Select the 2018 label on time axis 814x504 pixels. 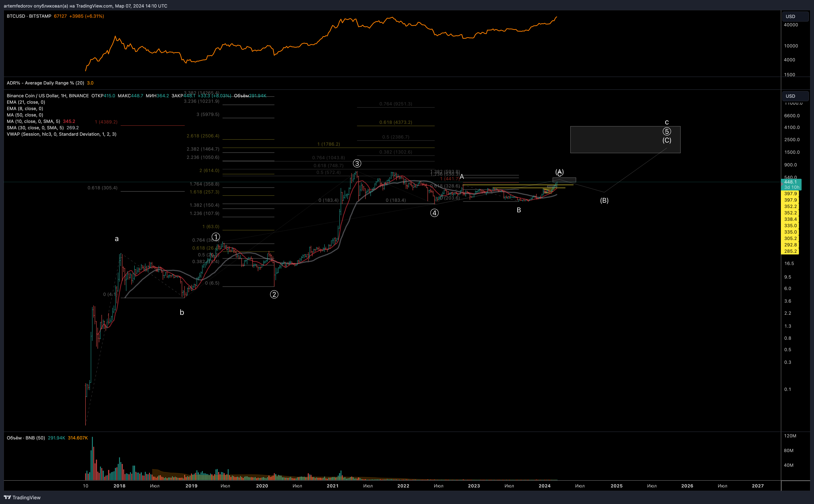tap(119, 486)
